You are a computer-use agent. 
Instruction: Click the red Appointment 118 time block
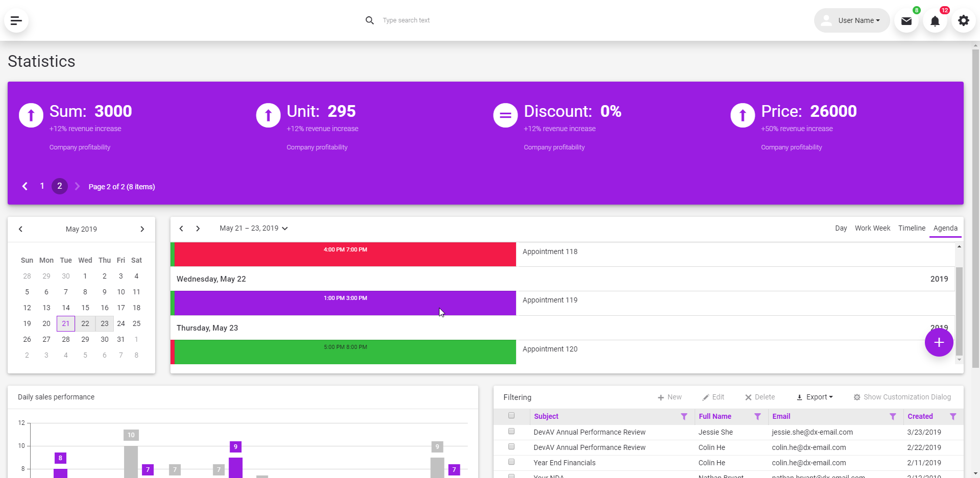point(345,254)
